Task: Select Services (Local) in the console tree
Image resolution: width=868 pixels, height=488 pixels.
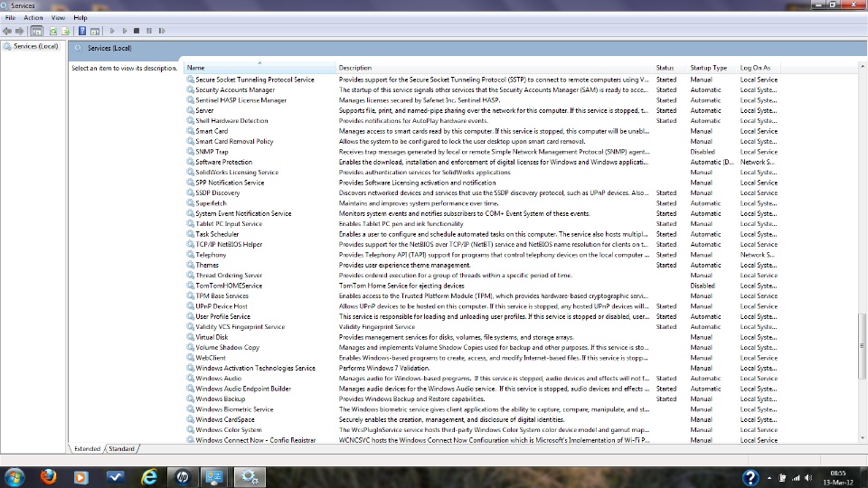Action: pyautogui.click(x=35, y=46)
